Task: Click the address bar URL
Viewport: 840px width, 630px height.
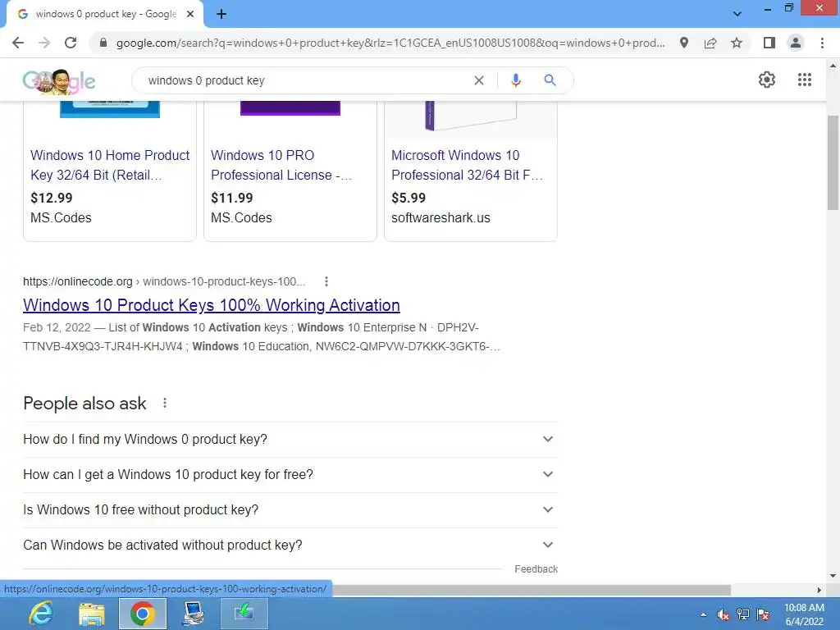Action: tap(390, 43)
